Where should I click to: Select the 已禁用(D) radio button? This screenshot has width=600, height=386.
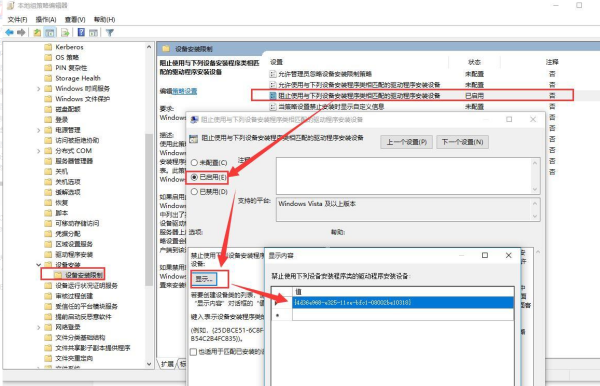pyautogui.click(x=194, y=192)
